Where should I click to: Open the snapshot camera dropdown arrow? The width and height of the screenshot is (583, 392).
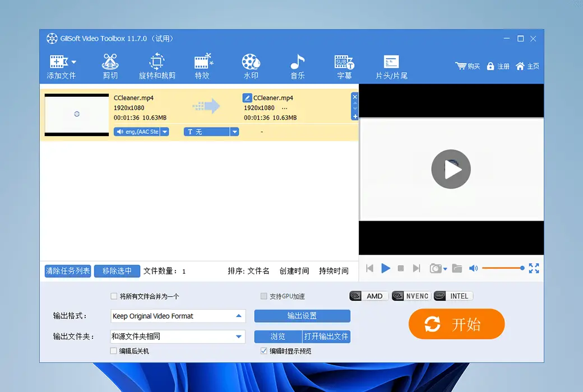click(445, 269)
